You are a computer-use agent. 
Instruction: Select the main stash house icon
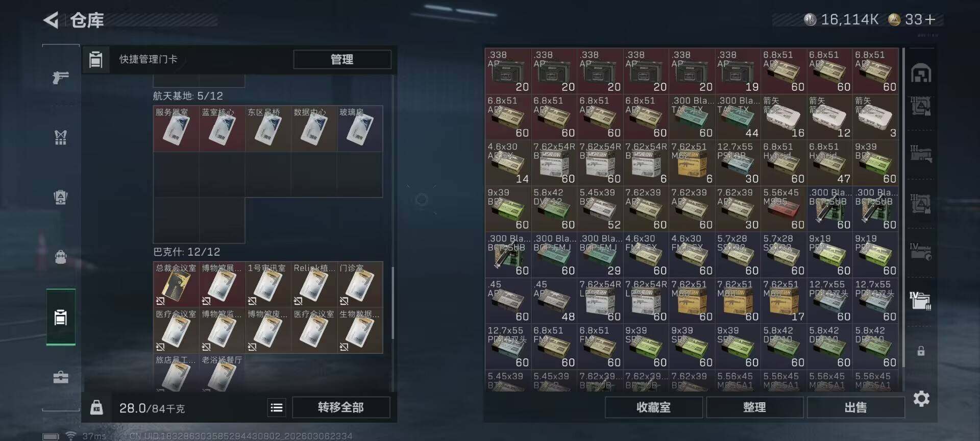point(921,73)
